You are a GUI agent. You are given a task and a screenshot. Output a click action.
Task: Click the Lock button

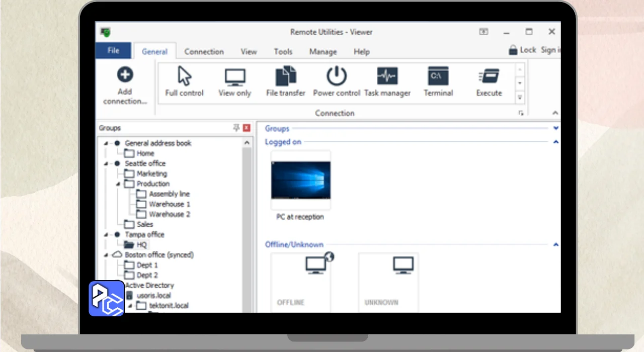click(522, 50)
